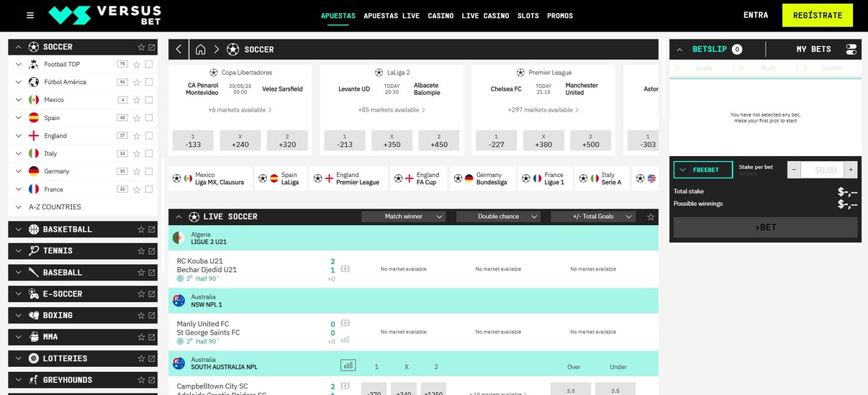This screenshot has height=395, width=868.
Task: Open the hamburger menu icon
Action: point(30,15)
